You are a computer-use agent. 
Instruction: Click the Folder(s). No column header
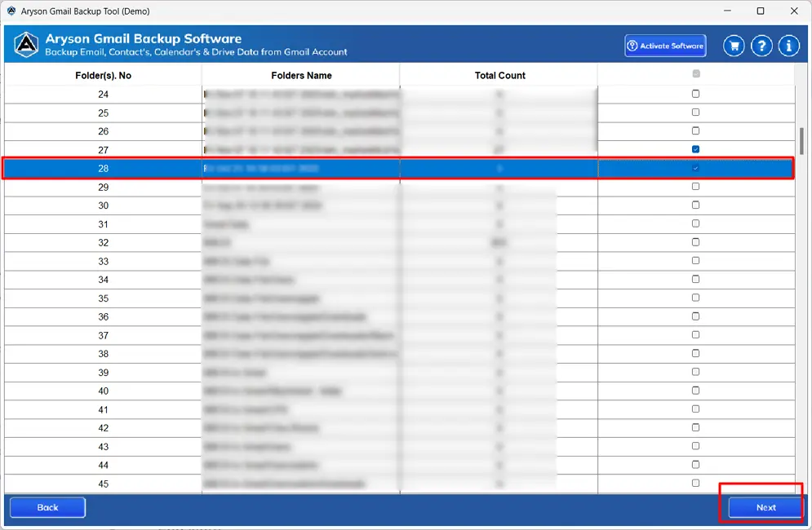pos(103,76)
